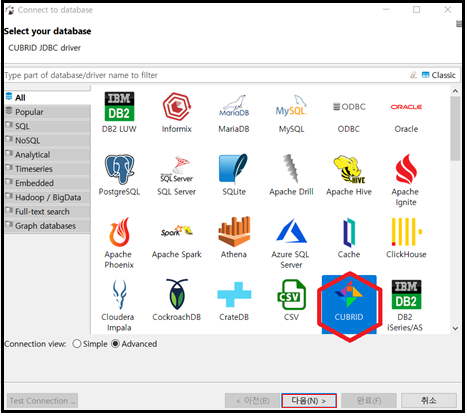467x417 pixels.
Task: Click the scrollbar up arrow
Action: 455,91
